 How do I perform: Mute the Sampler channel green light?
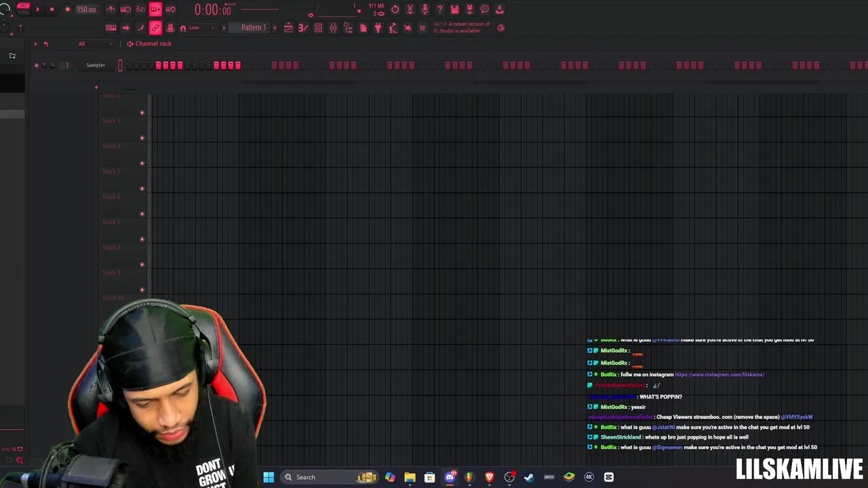coord(37,65)
